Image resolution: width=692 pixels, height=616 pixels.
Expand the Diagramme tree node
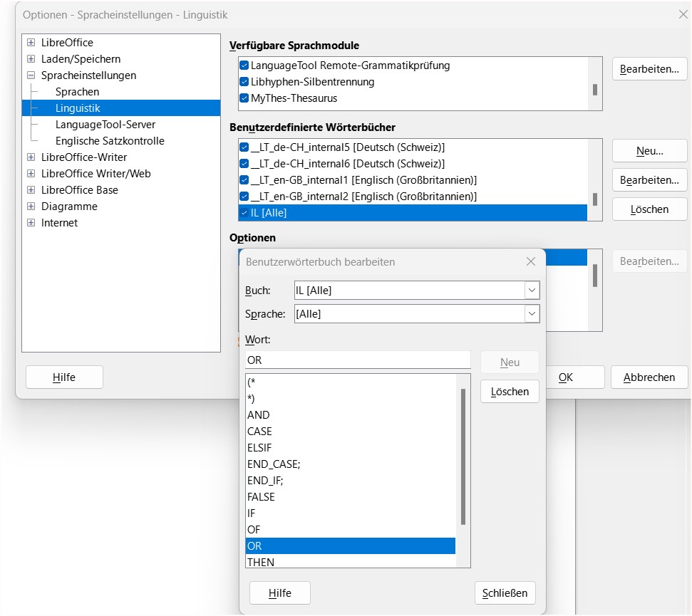pyautogui.click(x=31, y=206)
